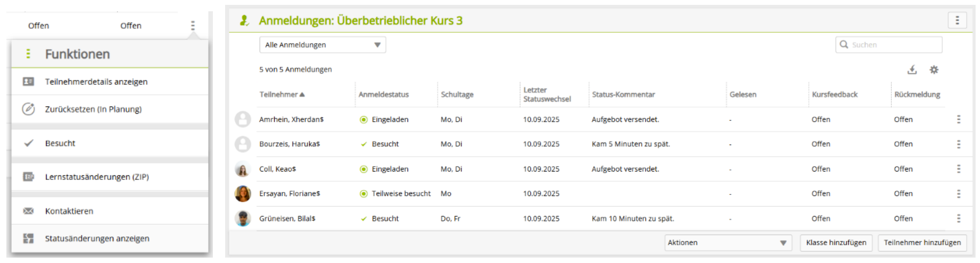The height and width of the screenshot is (263, 980).
Task: Click into the Suchen search field
Action: 894,45
